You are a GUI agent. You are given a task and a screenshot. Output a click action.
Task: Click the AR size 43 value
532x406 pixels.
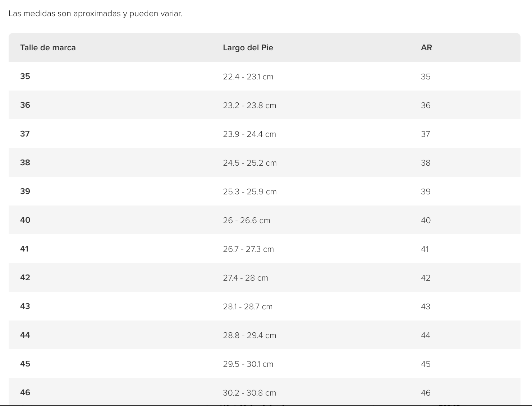[x=426, y=306]
